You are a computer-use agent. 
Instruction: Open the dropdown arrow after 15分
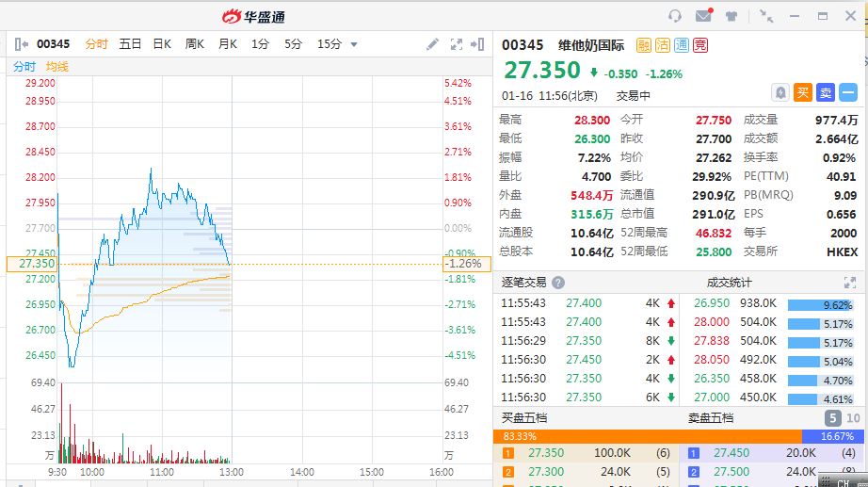click(x=354, y=44)
